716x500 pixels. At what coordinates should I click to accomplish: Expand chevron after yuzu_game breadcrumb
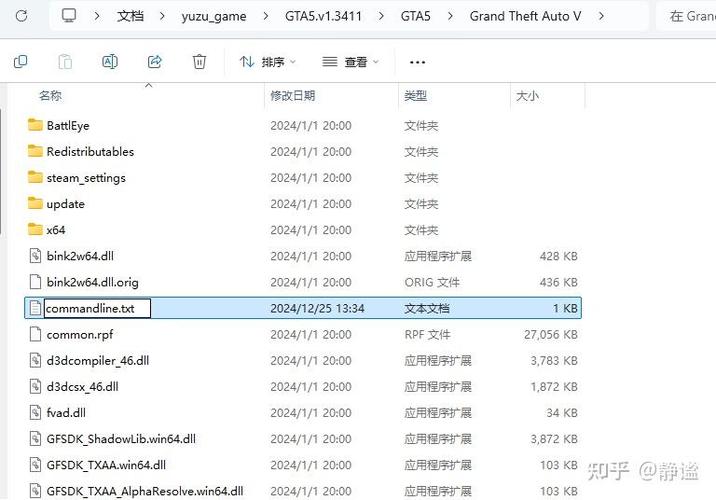pos(266,16)
